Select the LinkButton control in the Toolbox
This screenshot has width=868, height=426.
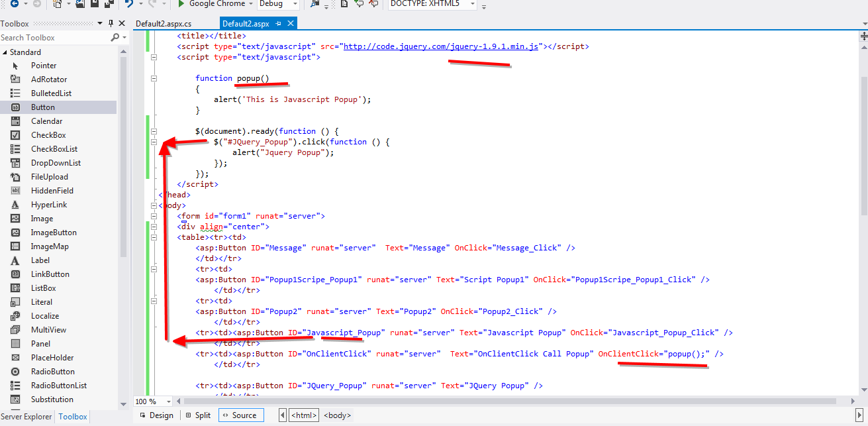[58, 274]
